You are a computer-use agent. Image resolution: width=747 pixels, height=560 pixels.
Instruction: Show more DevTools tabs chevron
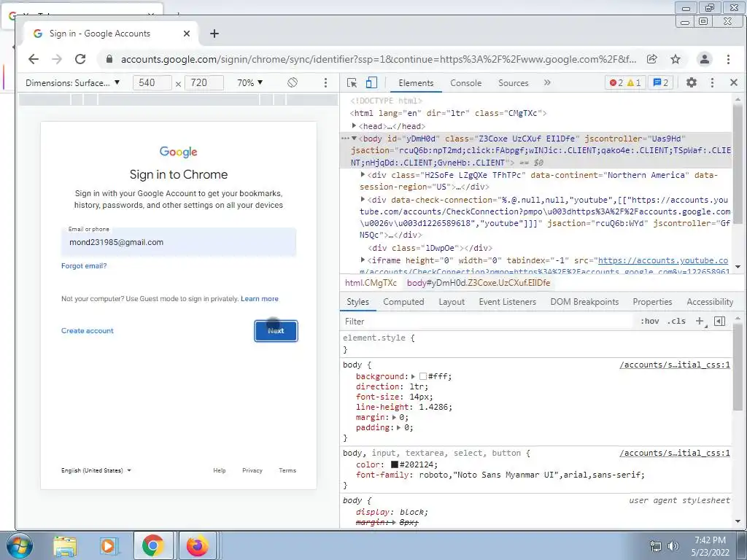547,82
